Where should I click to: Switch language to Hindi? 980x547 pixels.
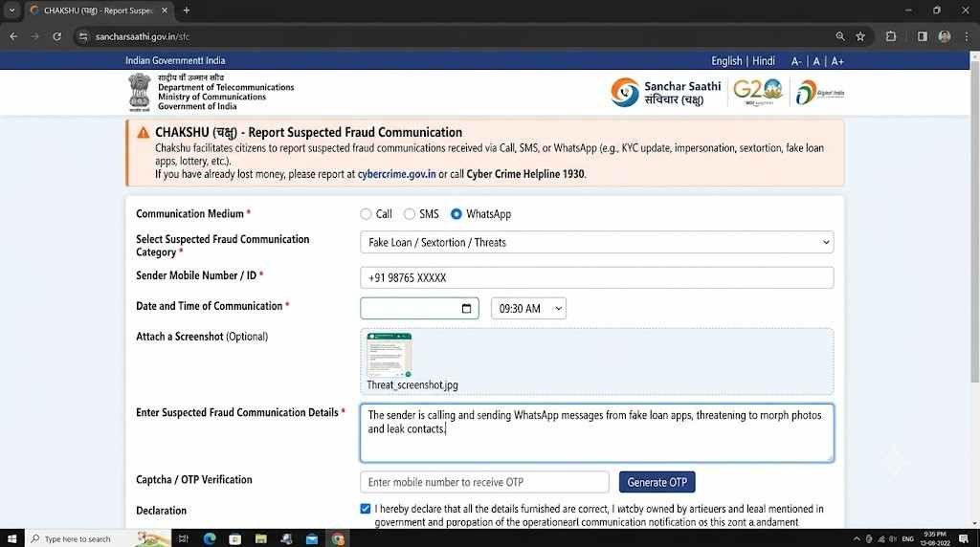[x=763, y=61]
